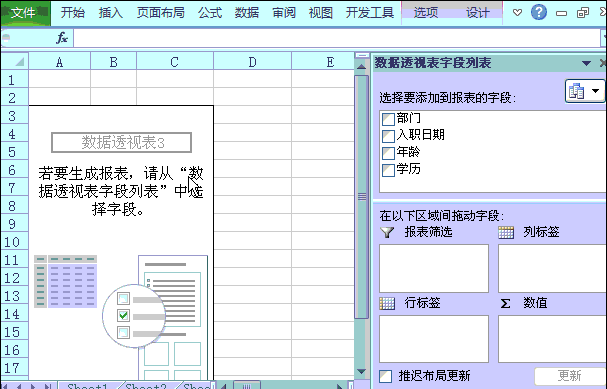This screenshot has width=607, height=389.
Task: Open the 页面布局 tab
Action: [x=161, y=13]
